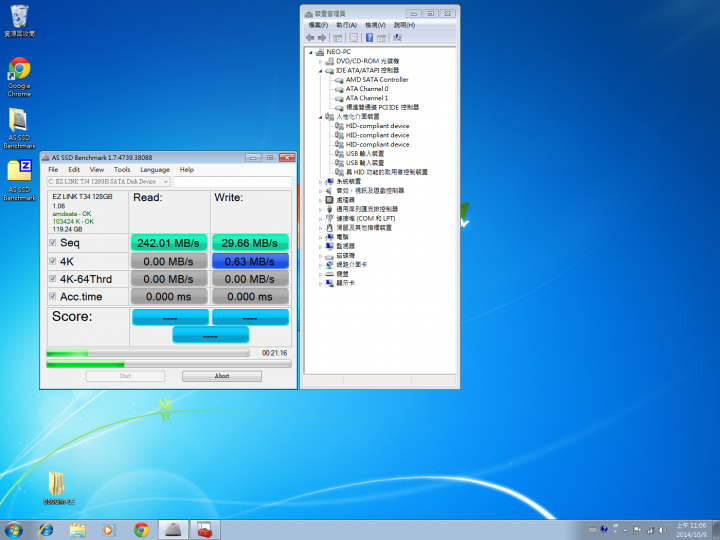
Task: Click the Seq read result 242.01 MB/s
Action: [169, 243]
